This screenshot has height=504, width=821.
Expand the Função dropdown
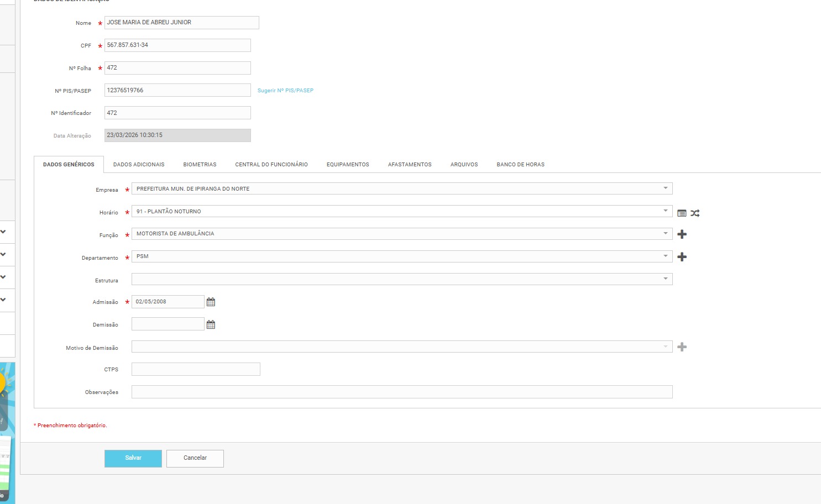pyautogui.click(x=665, y=234)
